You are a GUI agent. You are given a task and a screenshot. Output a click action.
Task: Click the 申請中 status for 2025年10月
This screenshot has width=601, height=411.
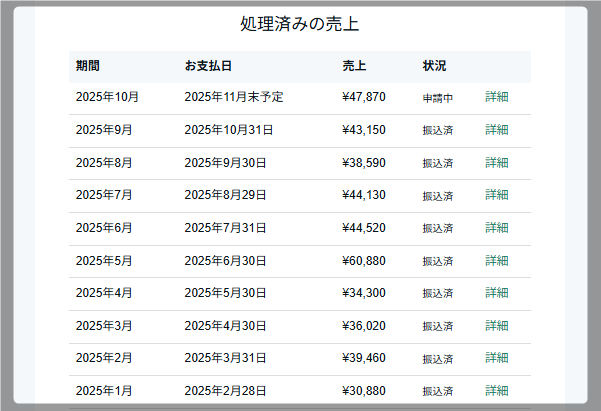point(438,98)
